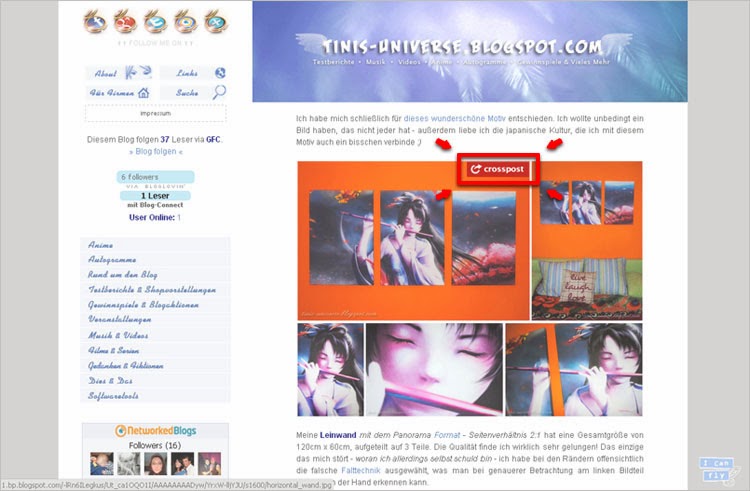Select the Veranstaltungen category
The height and width of the screenshot is (491, 750).
tap(155, 319)
